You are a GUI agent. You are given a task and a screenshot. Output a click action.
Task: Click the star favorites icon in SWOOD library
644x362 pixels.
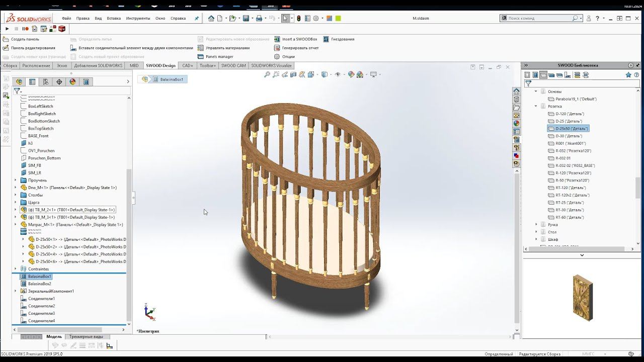(628, 75)
